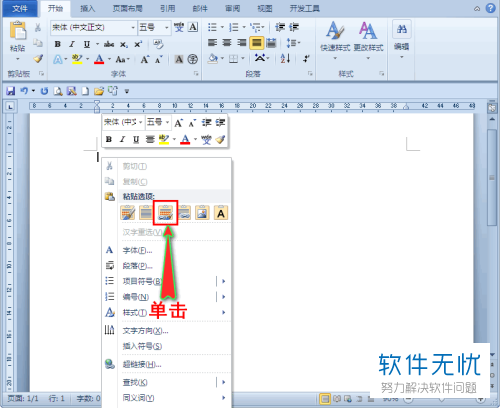The width and height of the screenshot is (500, 408).
Task: Click Keep Text Only paste option
Action: coord(221,213)
